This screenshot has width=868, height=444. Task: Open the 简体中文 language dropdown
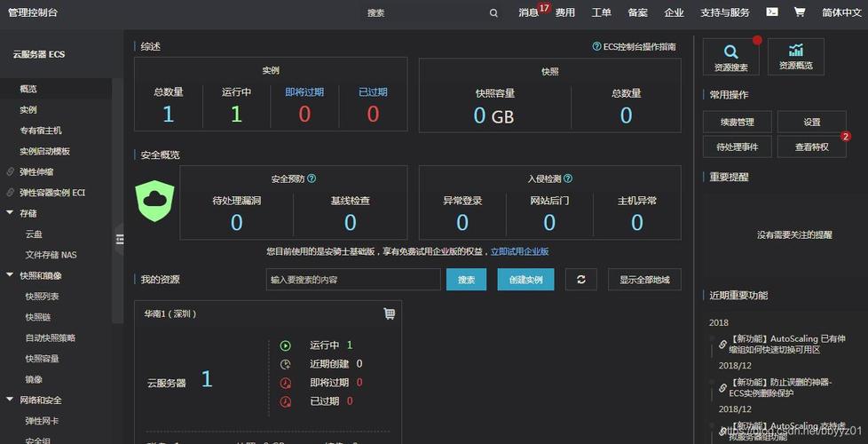(x=840, y=12)
